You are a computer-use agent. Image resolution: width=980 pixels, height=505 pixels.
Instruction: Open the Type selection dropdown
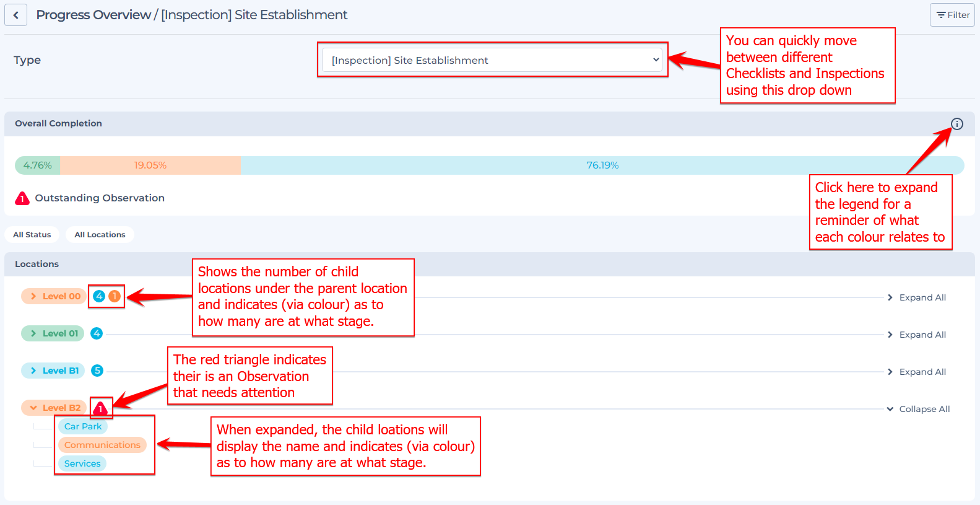point(492,60)
